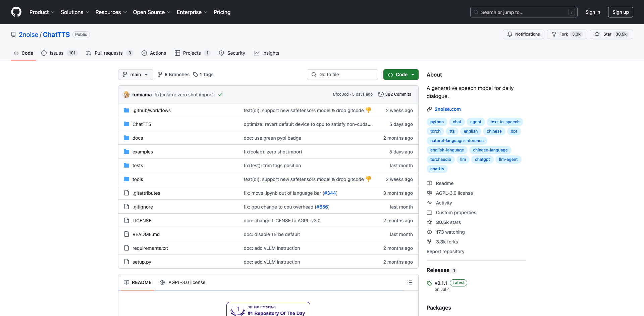Open the green Code dropdown button

click(401, 75)
